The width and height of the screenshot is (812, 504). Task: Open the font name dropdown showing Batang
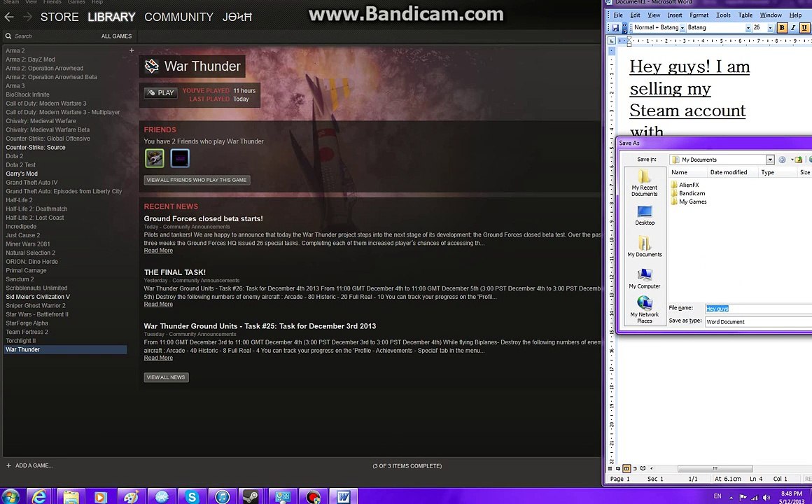pos(748,27)
